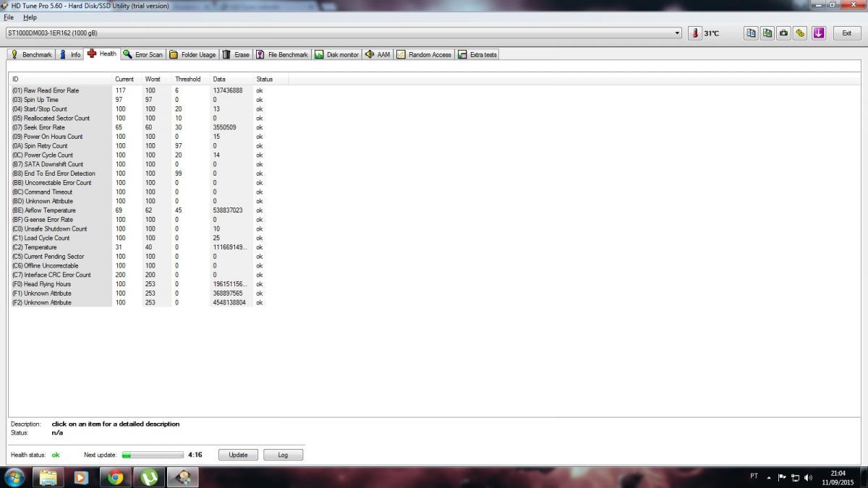Sort by the ID column header

coord(61,79)
